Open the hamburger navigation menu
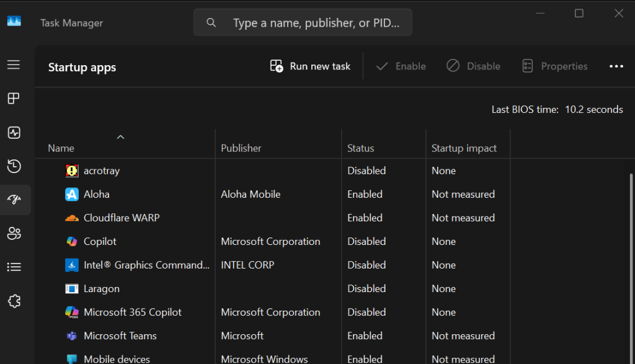635x364 pixels. tap(14, 65)
